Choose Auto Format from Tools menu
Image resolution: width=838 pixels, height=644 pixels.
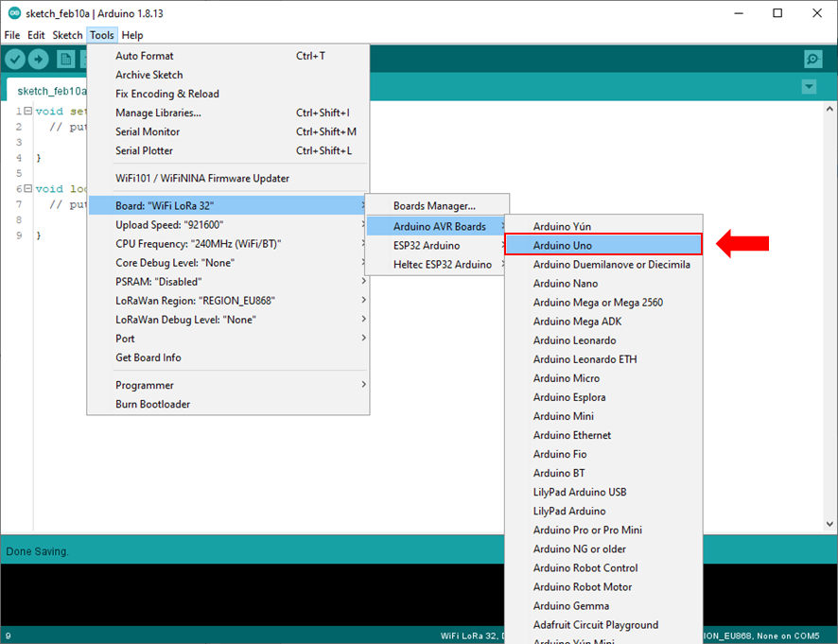[228, 56]
